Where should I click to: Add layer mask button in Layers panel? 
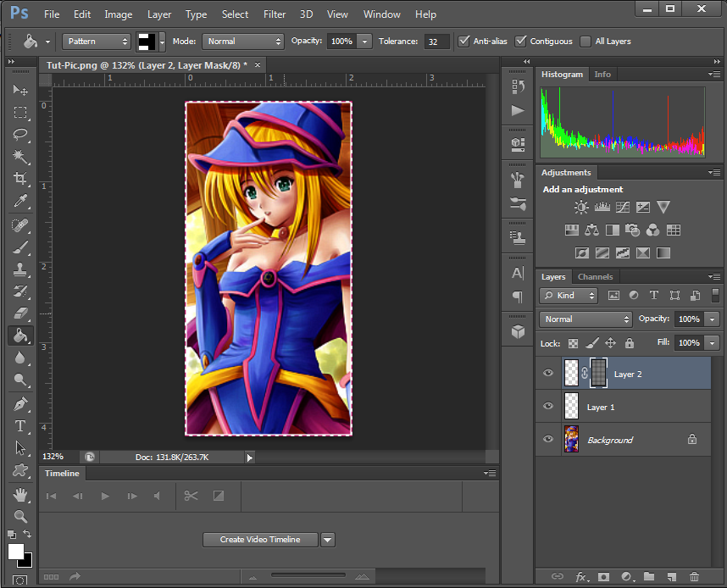point(603,576)
